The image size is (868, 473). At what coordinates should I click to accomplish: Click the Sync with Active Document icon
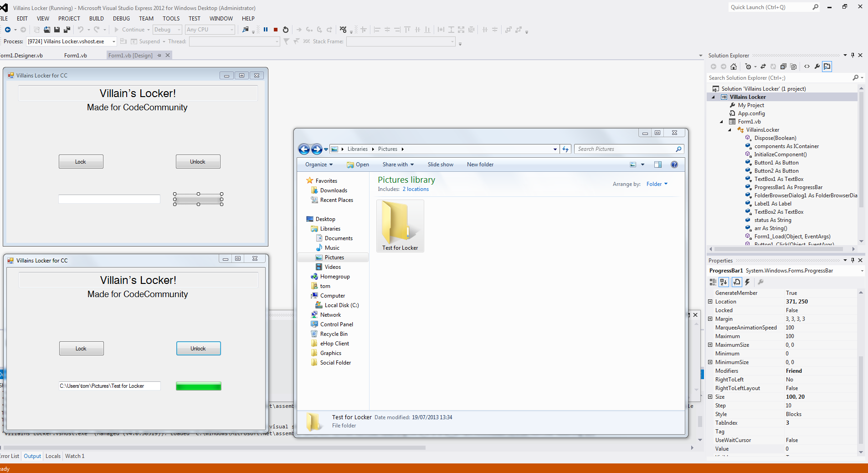(x=763, y=67)
